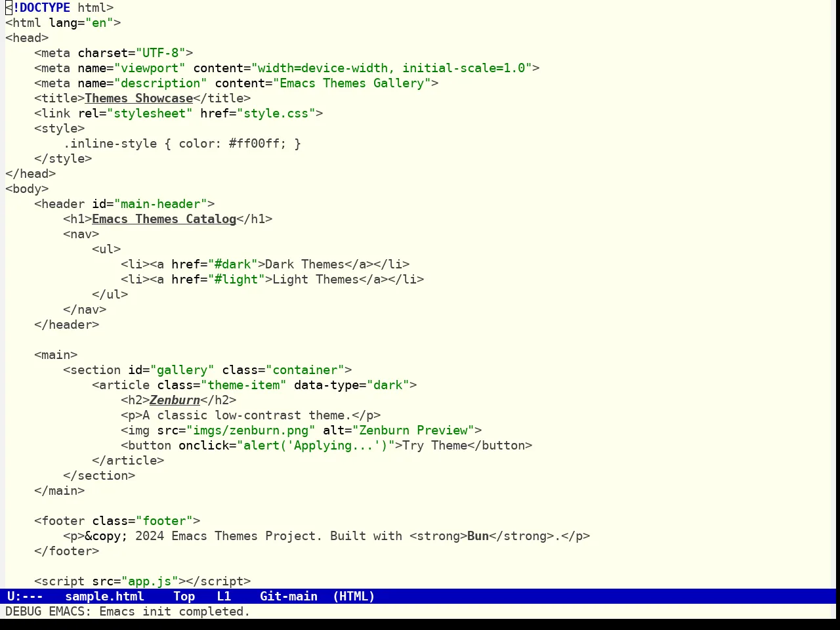The height and width of the screenshot is (630, 840).
Task: Click 'Try Theme' button text in code
Action: click(435, 446)
